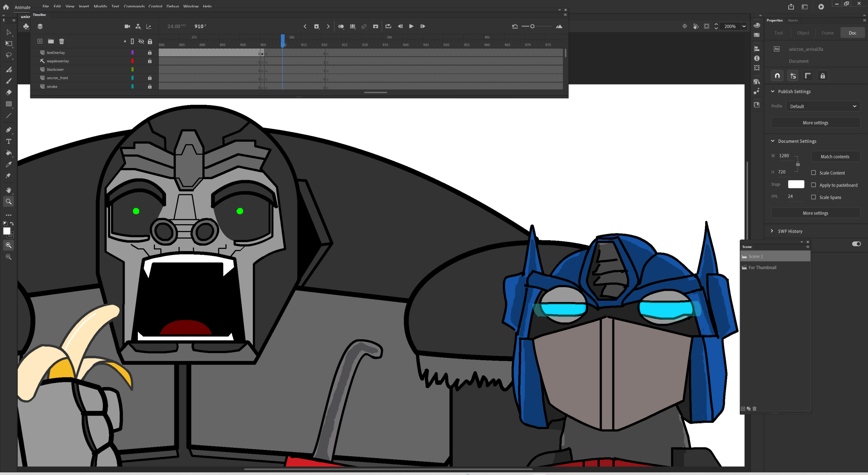The image size is (868, 475).
Task: Enable the Apply to pasteboard checkbox
Action: [813, 185]
